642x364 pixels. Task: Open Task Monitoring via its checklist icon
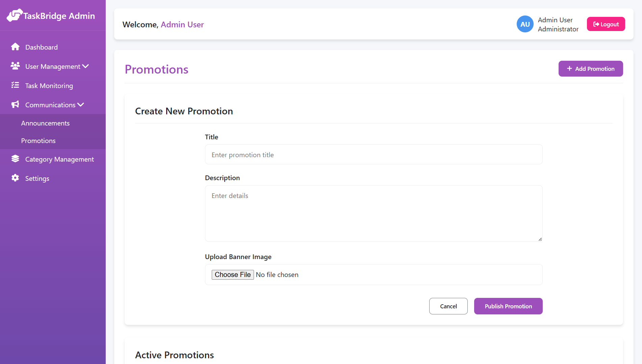tap(16, 85)
